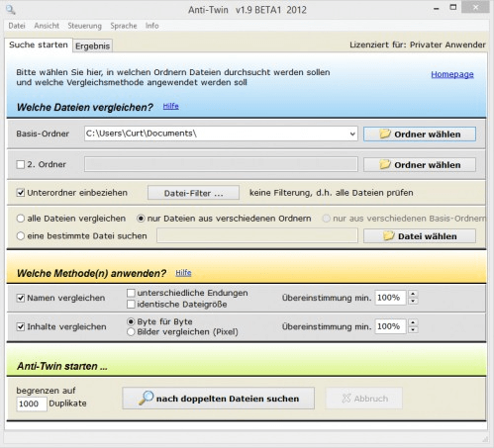Viewport: 494px width, 448px height.
Task: Toggle Unterordner einbeziehen checkbox
Action: point(21,193)
